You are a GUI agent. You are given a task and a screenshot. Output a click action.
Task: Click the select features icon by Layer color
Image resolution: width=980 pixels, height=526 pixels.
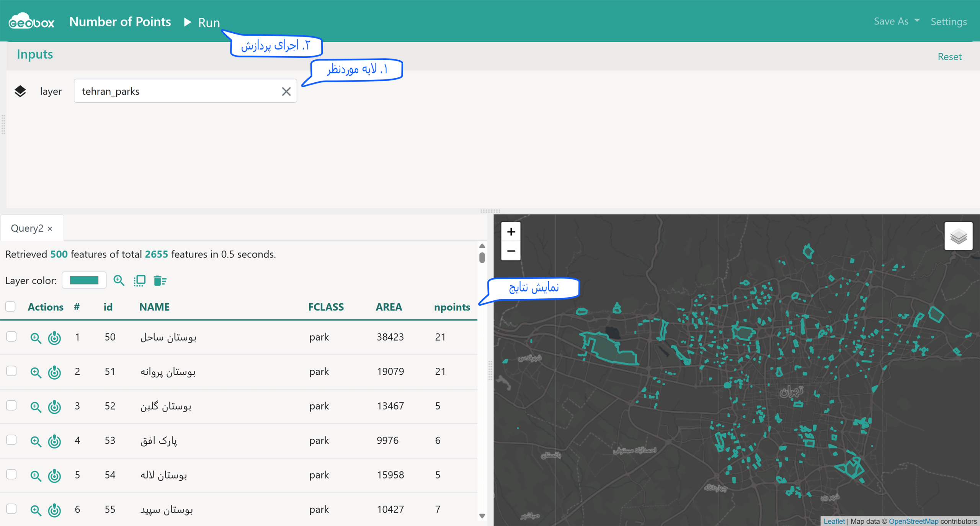coord(139,280)
